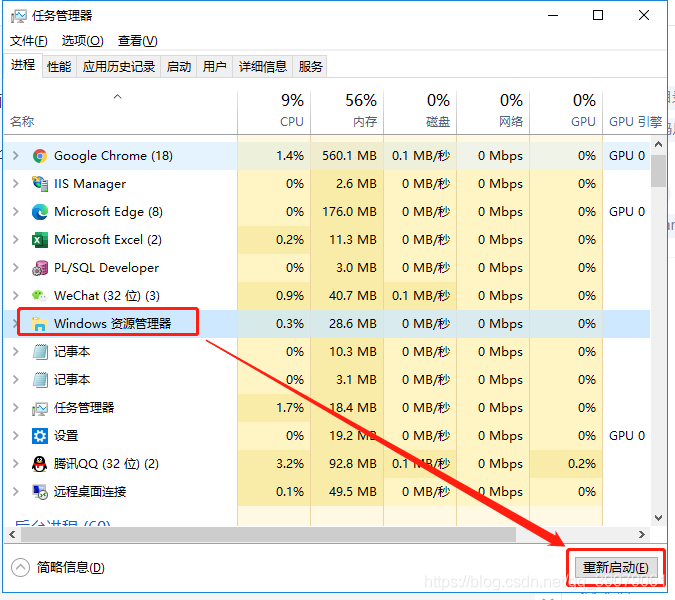Image resolution: width=675 pixels, height=600 pixels.
Task: Sort by the GPU percentage column header
Action: coord(566,111)
